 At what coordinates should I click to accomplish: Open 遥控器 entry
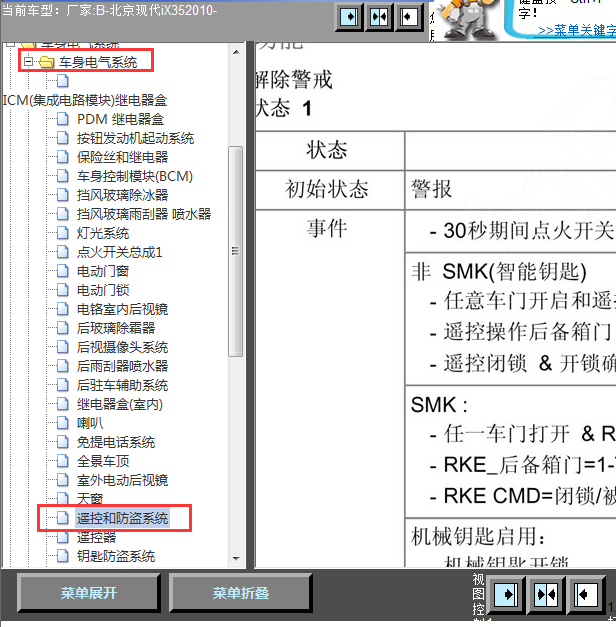pyautogui.click(x=96, y=537)
